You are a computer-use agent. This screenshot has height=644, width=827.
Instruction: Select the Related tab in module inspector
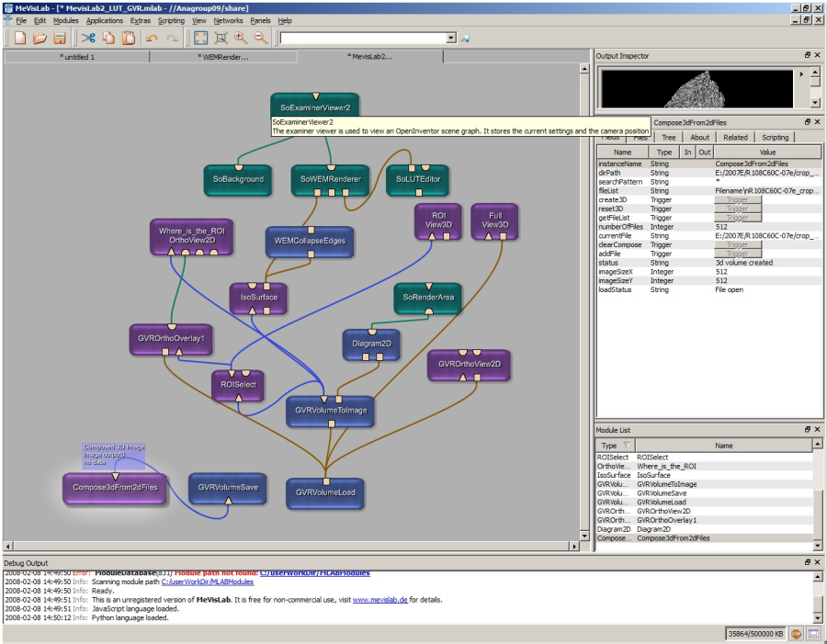click(735, 137)
